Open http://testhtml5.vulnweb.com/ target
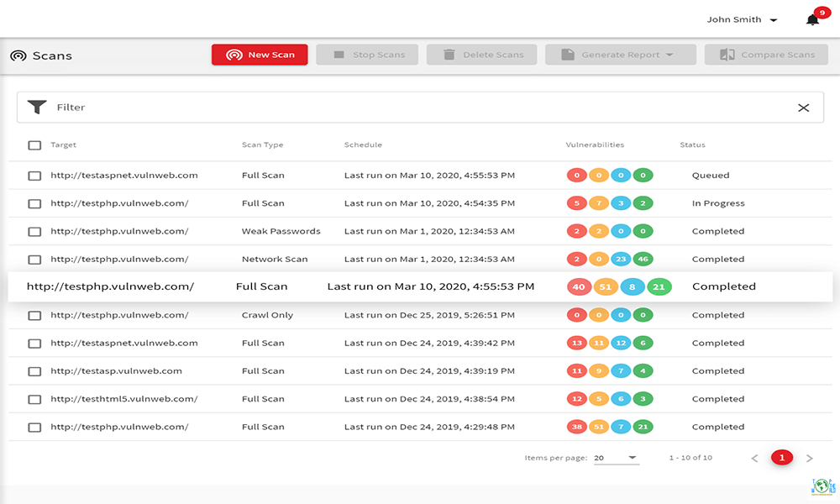 click(x=124, y=398)
